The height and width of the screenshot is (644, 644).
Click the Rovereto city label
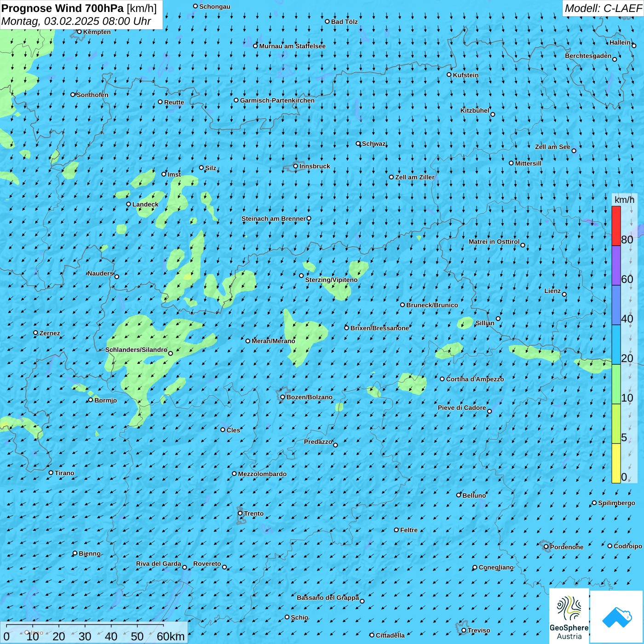[207, 563]
